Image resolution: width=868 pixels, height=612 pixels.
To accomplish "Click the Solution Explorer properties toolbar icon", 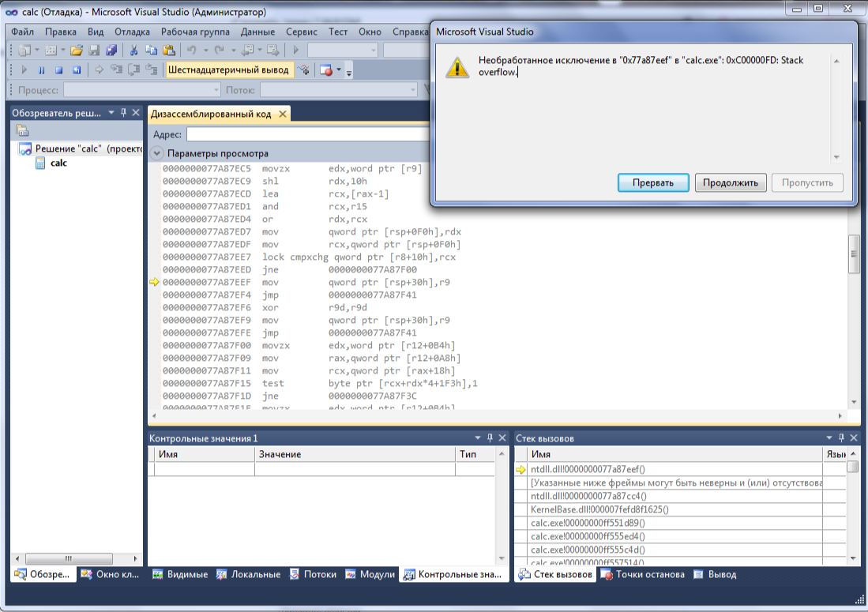I will tap(22, 130).
